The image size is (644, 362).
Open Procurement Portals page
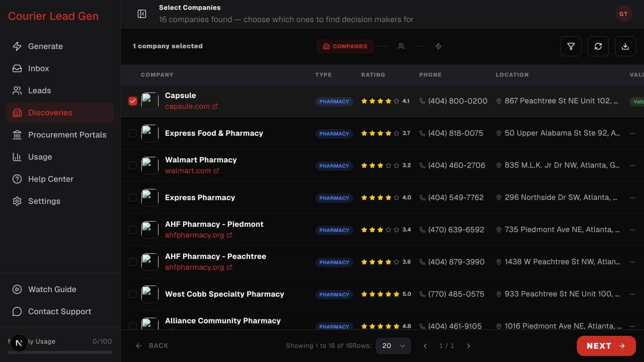[x=60, y=135]
